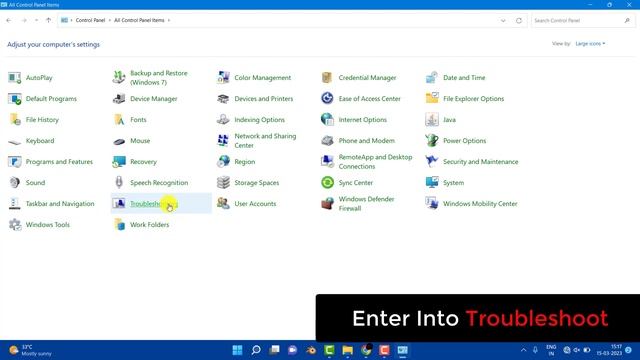This screenshot has width=640, height=360.
Task: Expand chevron after All Control Panel Items
Action: (169, 20)
